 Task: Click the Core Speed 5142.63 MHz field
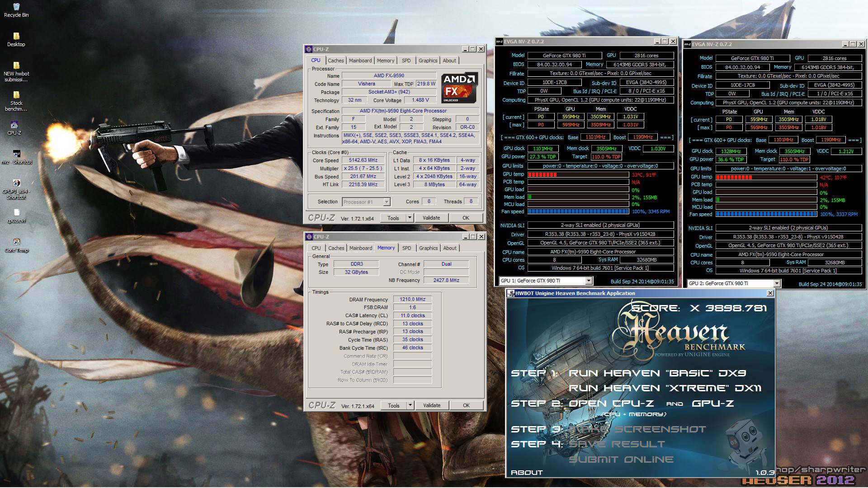coord(363,160)
